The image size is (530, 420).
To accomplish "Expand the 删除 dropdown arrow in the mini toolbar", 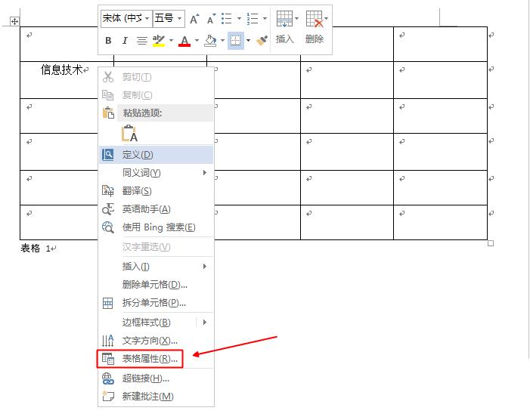I will point(326,18).
